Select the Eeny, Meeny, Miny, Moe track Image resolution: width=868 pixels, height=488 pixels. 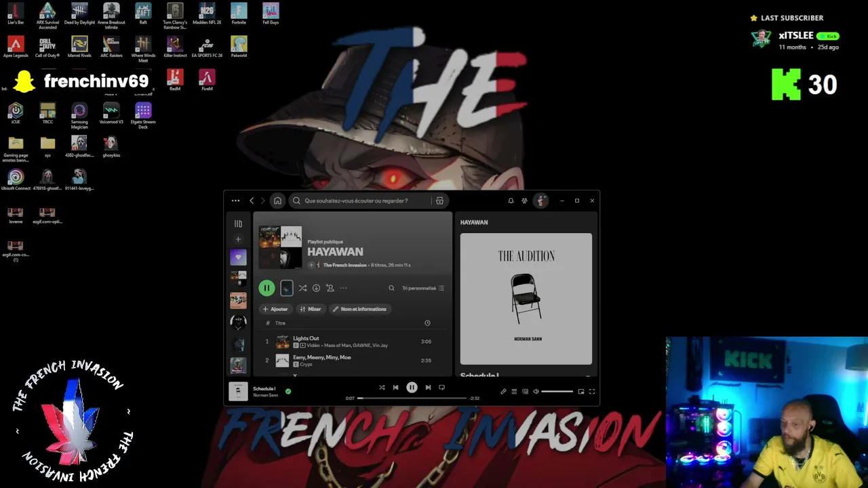click(353, 361)
